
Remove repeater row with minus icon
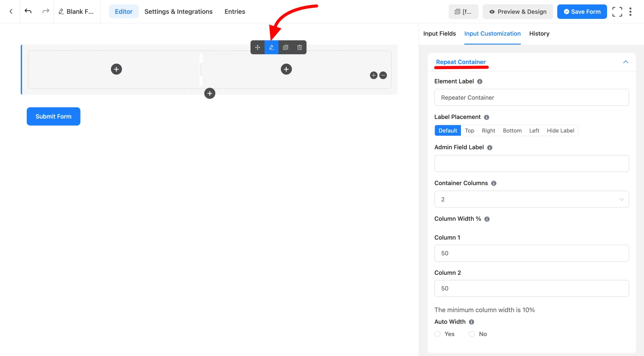coord(383,75)
